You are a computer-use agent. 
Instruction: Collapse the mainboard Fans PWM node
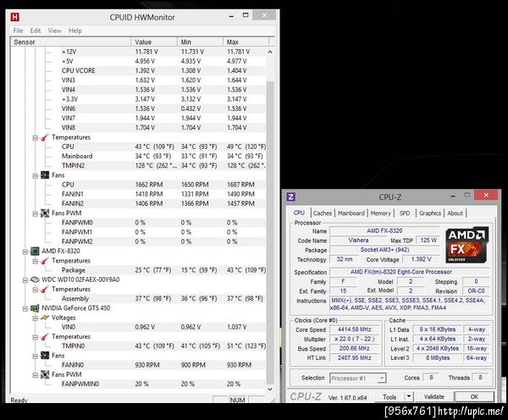click(x=35, y=213)
